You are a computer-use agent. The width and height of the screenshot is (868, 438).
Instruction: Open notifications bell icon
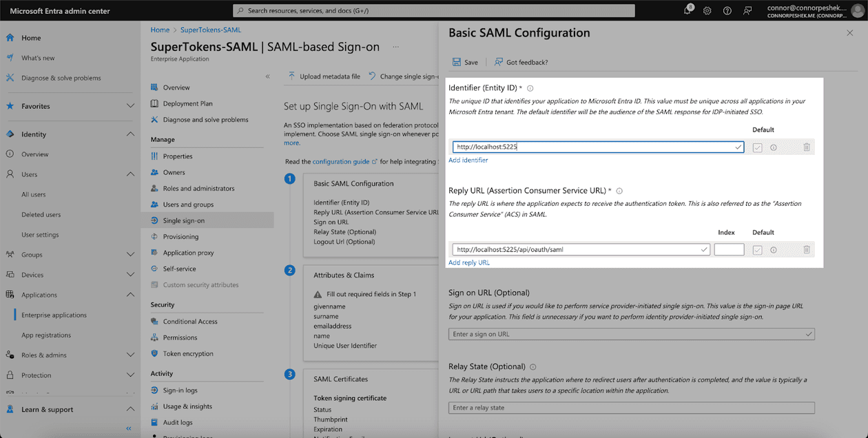688,10
